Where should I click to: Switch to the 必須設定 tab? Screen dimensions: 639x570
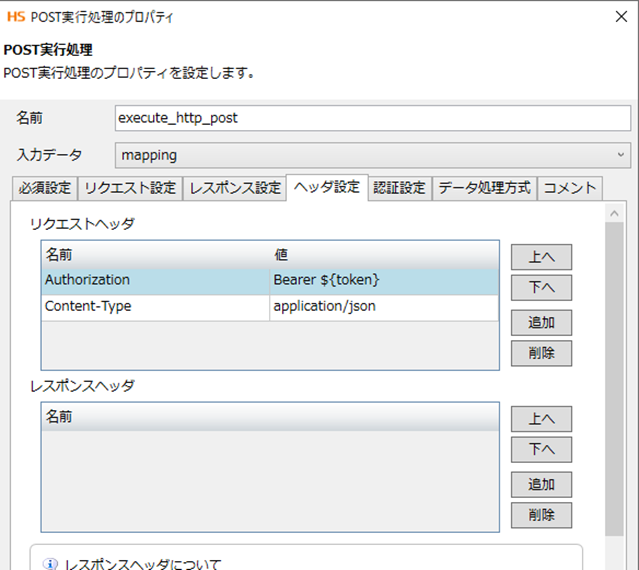click(45, 187)
